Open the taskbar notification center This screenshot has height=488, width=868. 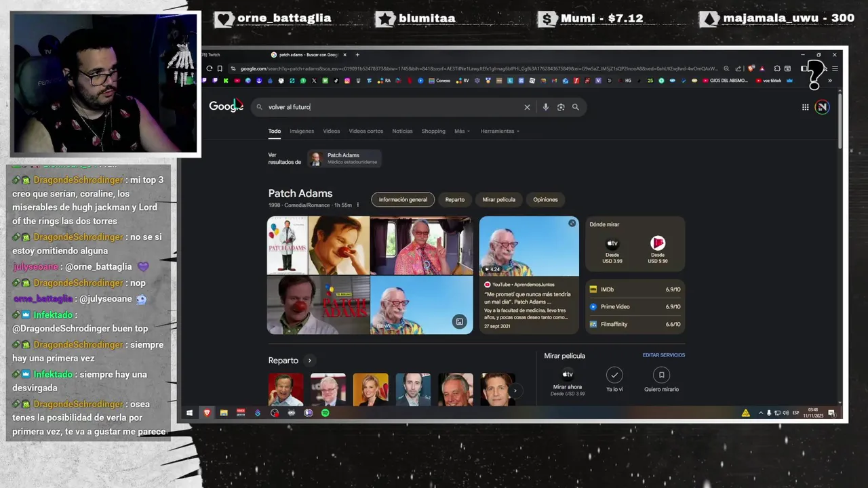[x=831, y=413]
